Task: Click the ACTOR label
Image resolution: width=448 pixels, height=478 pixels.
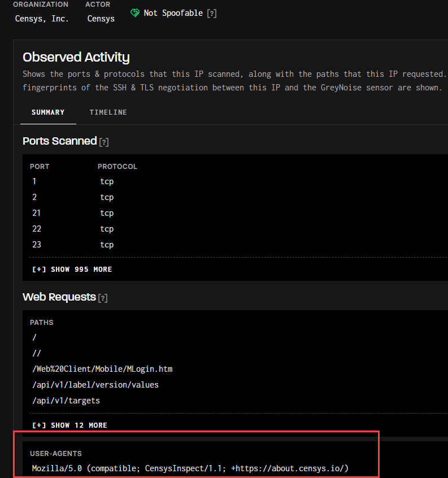Action: coord(98,5)
